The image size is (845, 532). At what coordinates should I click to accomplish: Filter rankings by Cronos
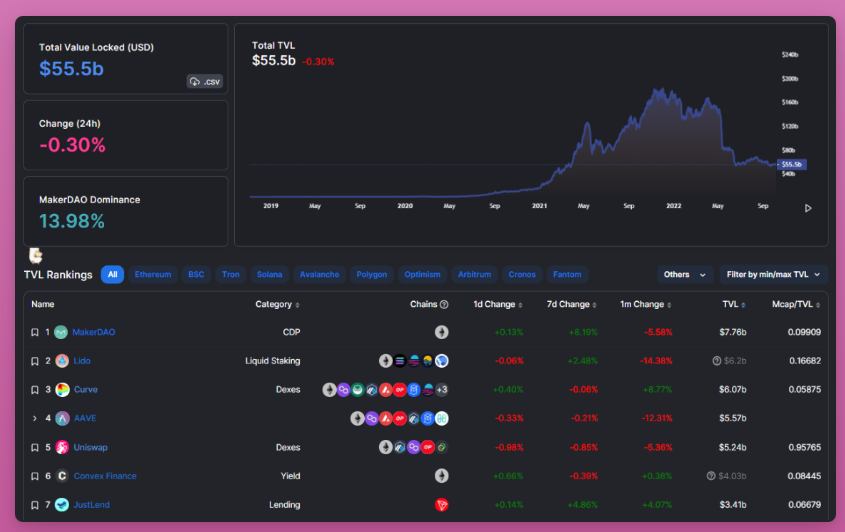coord(522,274)
